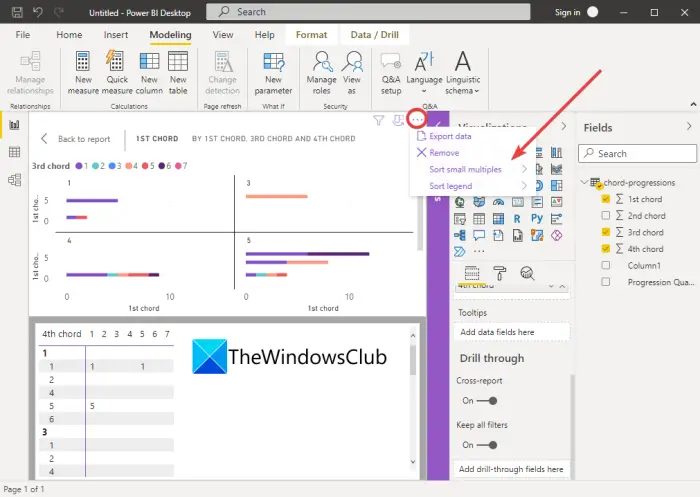
Task: Check the 2nd chord field
Action: coord(606,216)
